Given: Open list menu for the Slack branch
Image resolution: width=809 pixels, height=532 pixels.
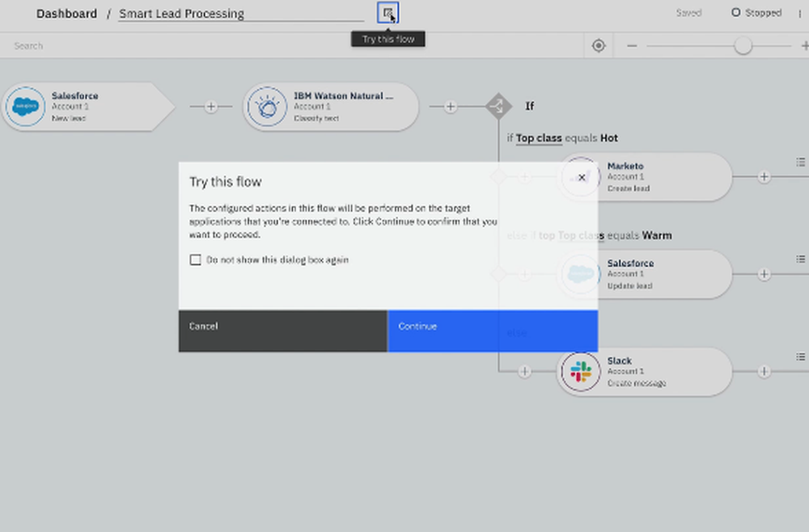Looking at the screenshot, I should [800, 357].
